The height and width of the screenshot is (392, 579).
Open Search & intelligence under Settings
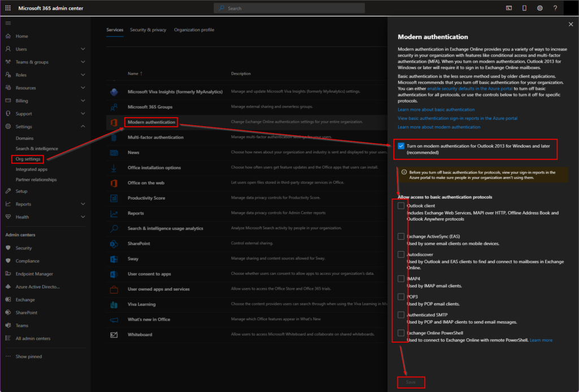click(37, 149)
